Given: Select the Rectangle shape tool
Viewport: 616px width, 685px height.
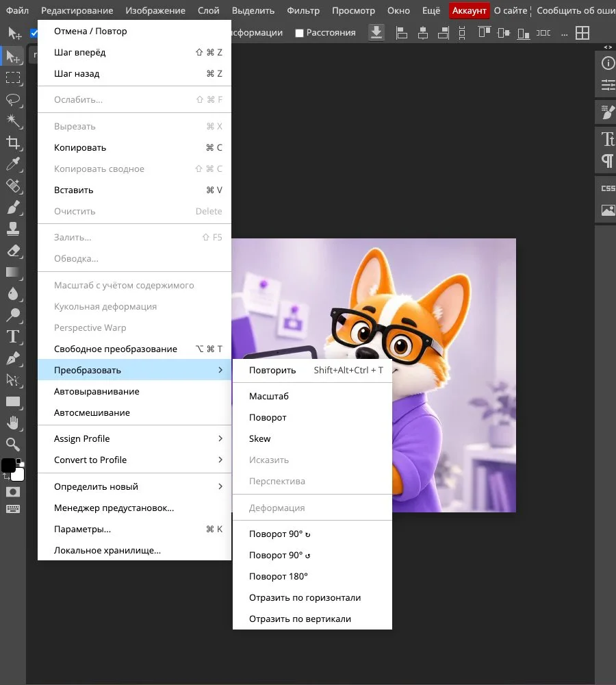Looking at the screenshot, I should [13, 401].
